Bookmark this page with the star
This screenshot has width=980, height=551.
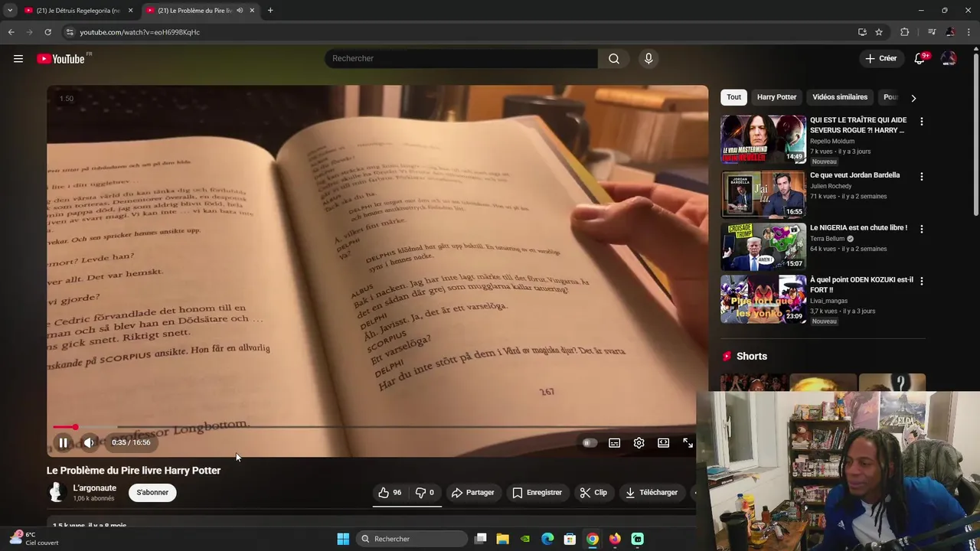pos(879,32)
